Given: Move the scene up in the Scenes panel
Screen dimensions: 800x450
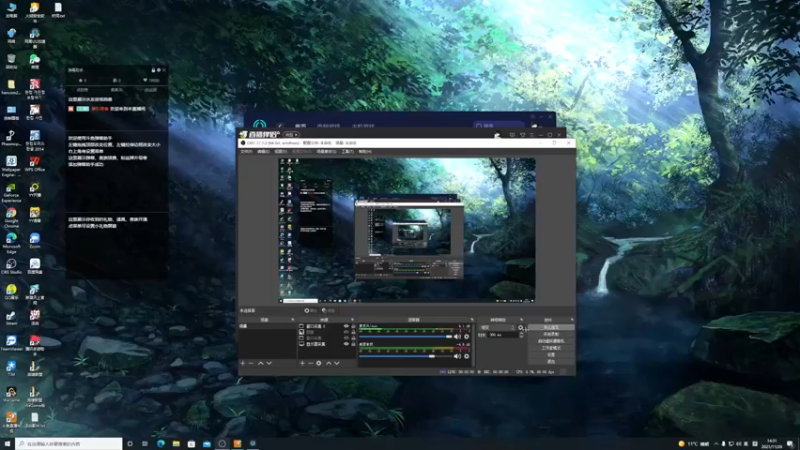Looking at the screenshot, I should (261, 363).
